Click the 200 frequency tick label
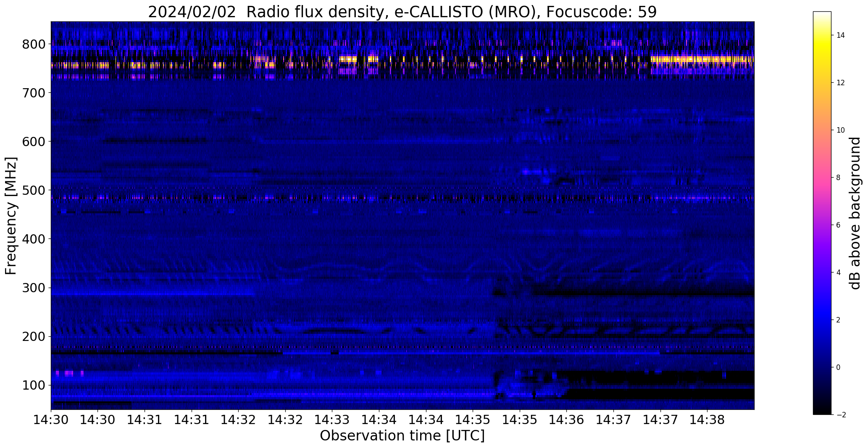 click(x=34, y=336)
